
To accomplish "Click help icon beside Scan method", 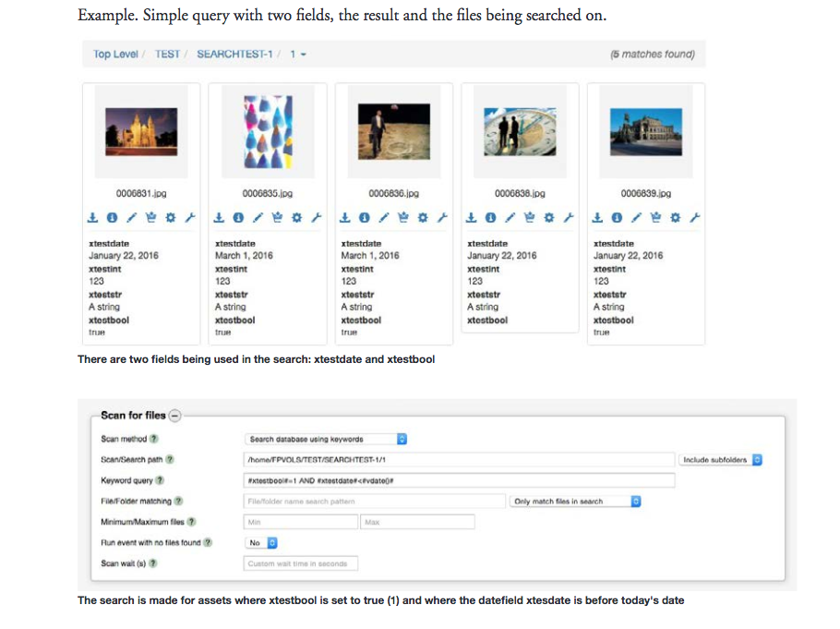I will 154,439.
